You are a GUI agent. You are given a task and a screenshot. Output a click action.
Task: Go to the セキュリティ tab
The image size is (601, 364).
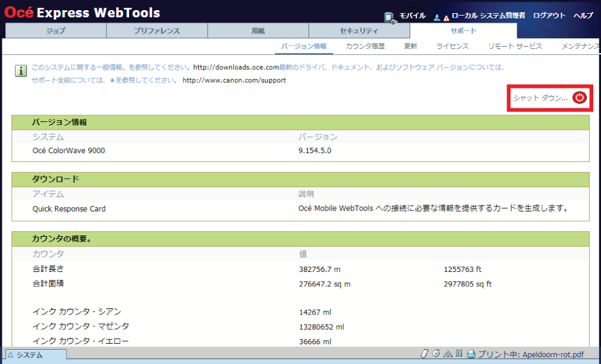point(359,30)
